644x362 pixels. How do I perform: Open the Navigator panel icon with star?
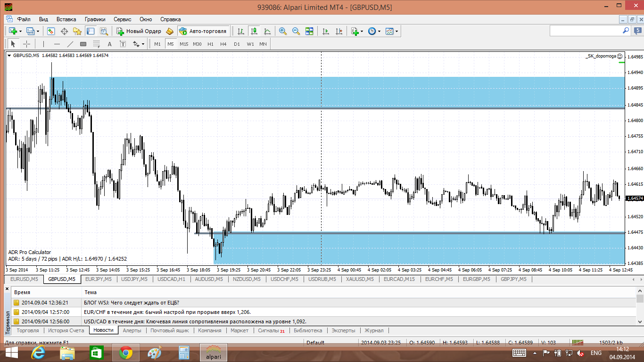[x=77, y=31]
